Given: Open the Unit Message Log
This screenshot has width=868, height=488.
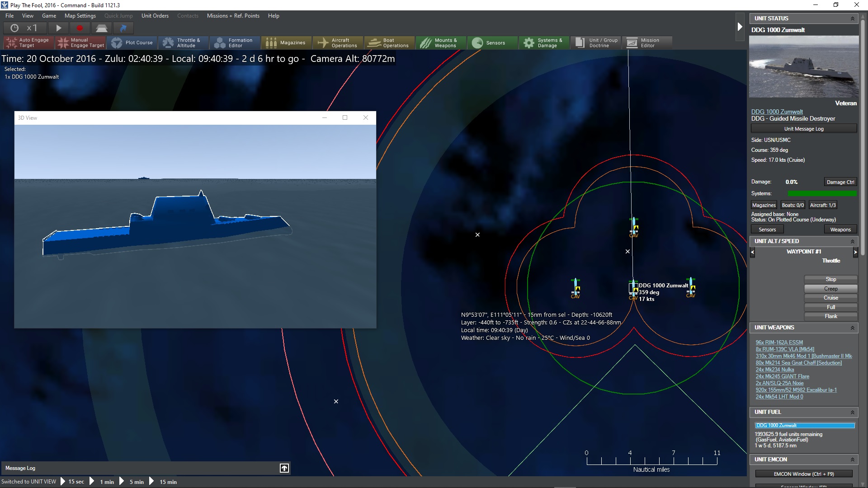Looking at the screenshot, I should pyautogui.click(x=804, y=129).
